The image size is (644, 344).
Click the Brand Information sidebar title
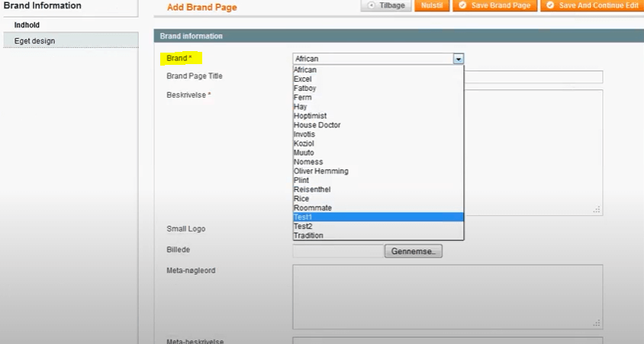(x=42, y=6)
